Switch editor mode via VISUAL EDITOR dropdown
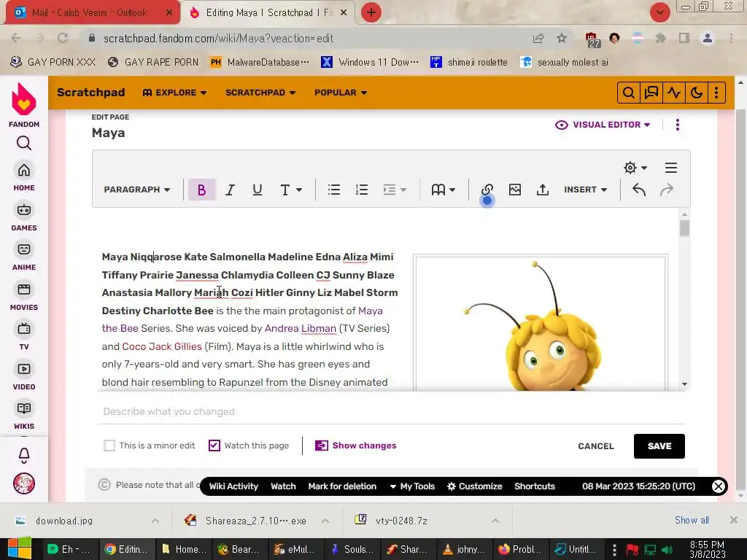The width and height of the screenshot is (747, 560). coord(603,125)
